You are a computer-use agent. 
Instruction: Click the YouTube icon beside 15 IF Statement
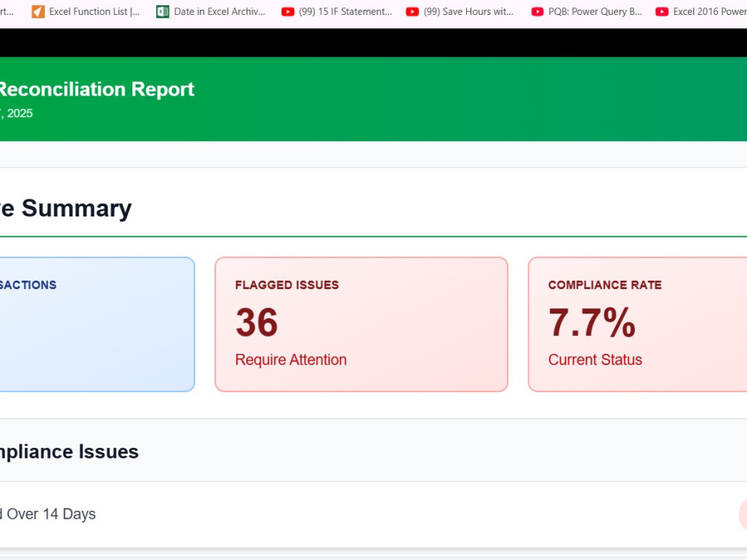(x=288, y=11)
